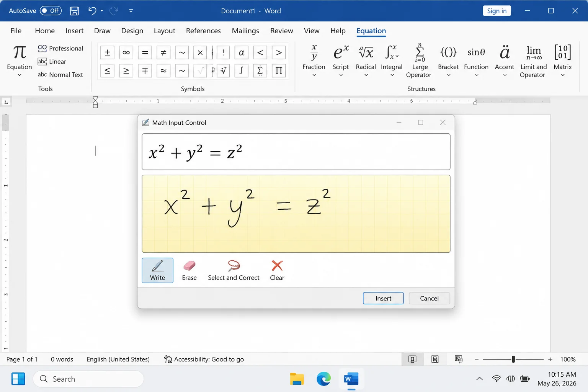Adjust the zoom slider handle

[513, 359]
